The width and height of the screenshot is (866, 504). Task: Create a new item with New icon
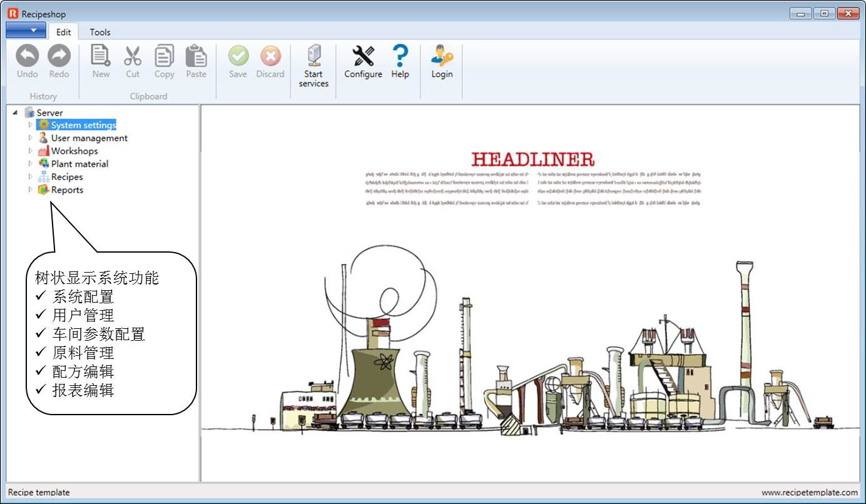pos(101,56)
